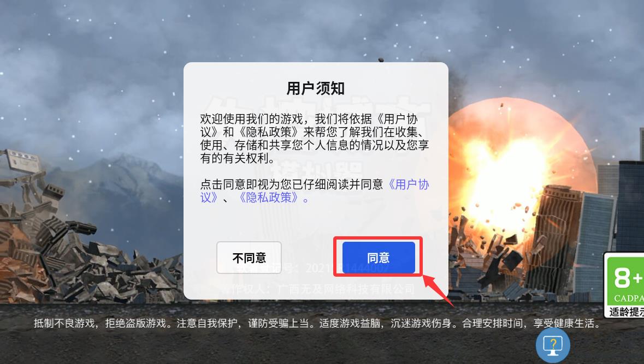
Task: Click the red arrow pointing at 同意
Action: (x=438, y=290)
